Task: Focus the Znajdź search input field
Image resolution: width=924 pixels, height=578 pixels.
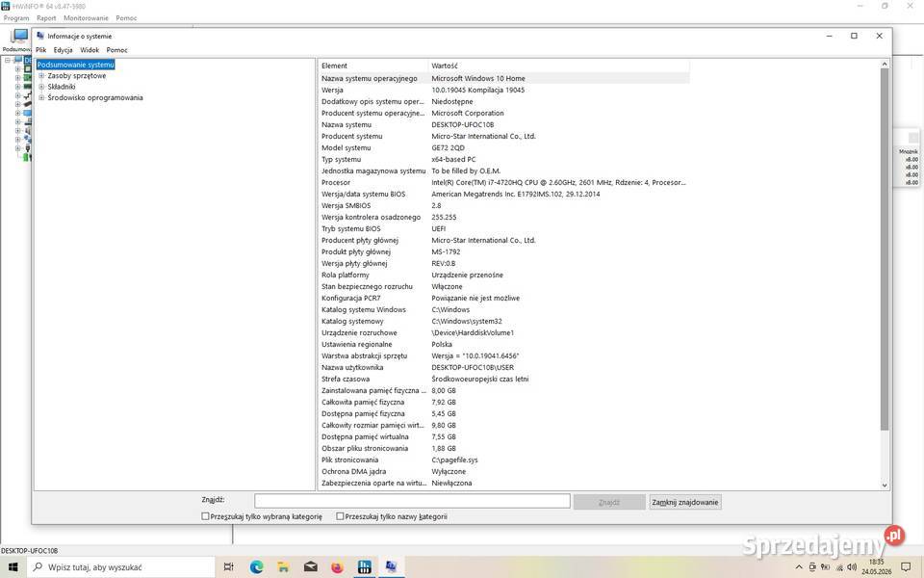Action: click(x=412, y=501)
